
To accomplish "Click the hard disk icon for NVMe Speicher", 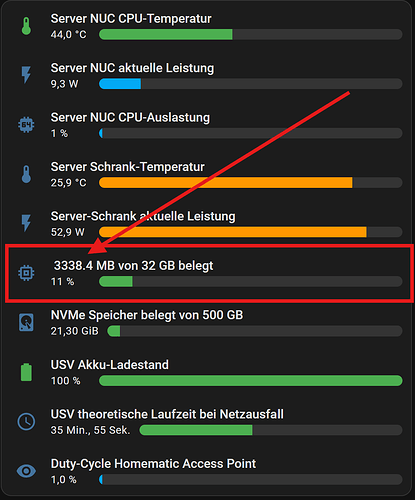I will click(26, 322).
